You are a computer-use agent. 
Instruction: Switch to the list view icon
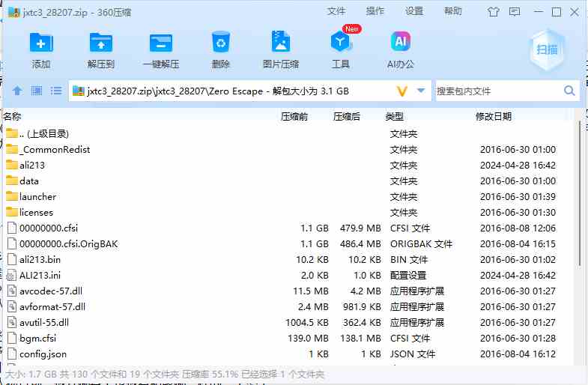(x=56, y=91)
